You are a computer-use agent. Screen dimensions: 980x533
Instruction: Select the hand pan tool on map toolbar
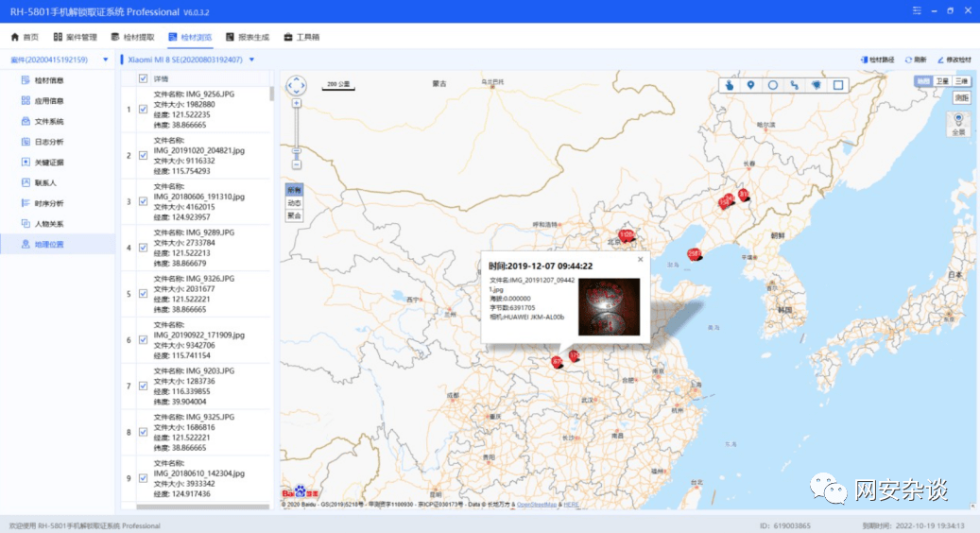click(x=730, y=86)
